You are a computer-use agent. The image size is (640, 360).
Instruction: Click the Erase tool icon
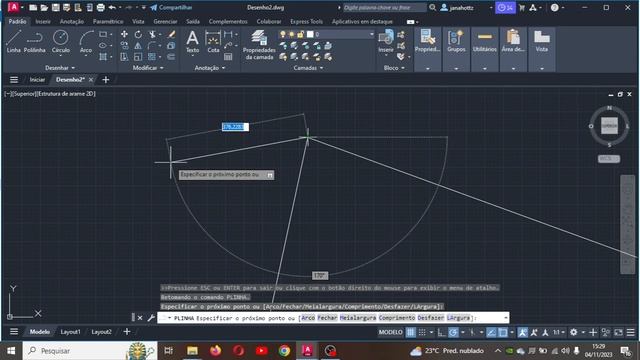pyautogui.click(x=171, y=35)
